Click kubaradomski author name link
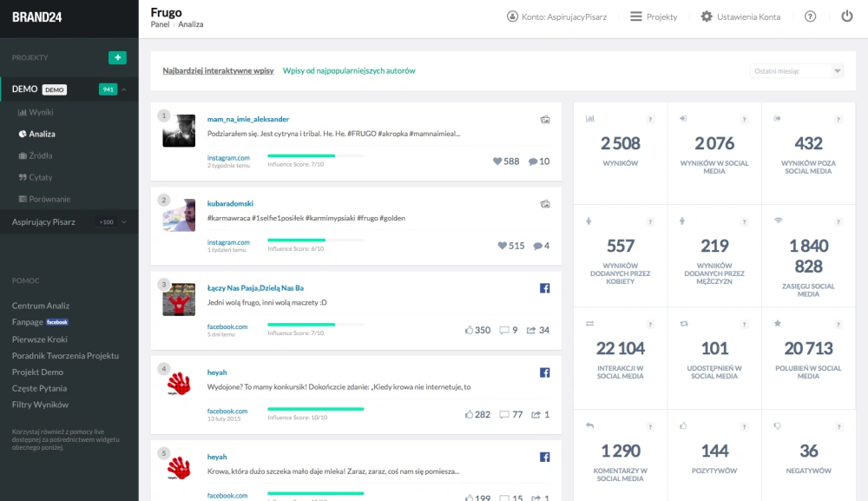Image resolution: width=868 pixels, height=501 pixels. (228, 203)
